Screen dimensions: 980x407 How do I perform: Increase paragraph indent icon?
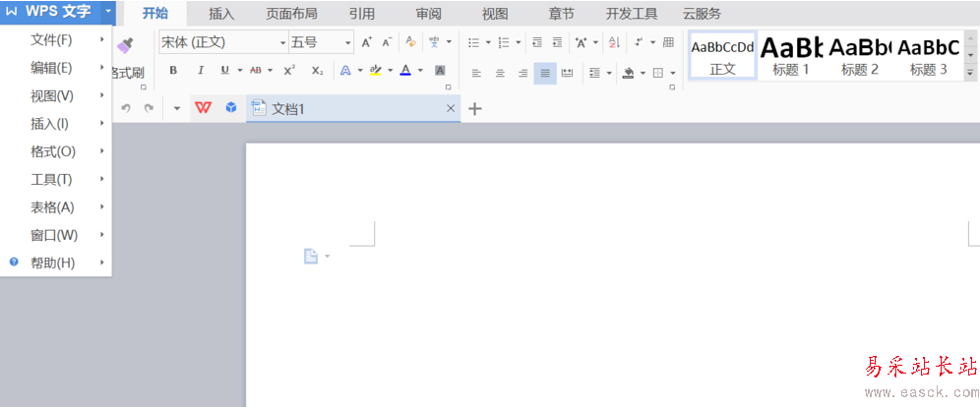557,42
